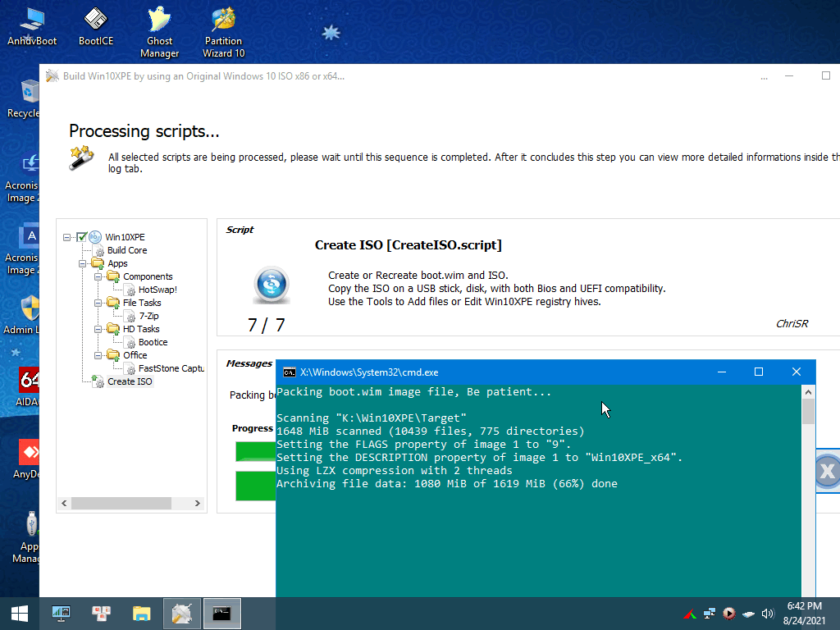
Task: Open the Admin shield desktop icon
Action: pos(24,315)
